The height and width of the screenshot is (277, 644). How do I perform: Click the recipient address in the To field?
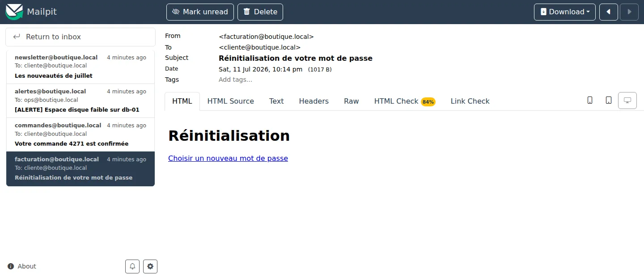[x=259, y=47]
